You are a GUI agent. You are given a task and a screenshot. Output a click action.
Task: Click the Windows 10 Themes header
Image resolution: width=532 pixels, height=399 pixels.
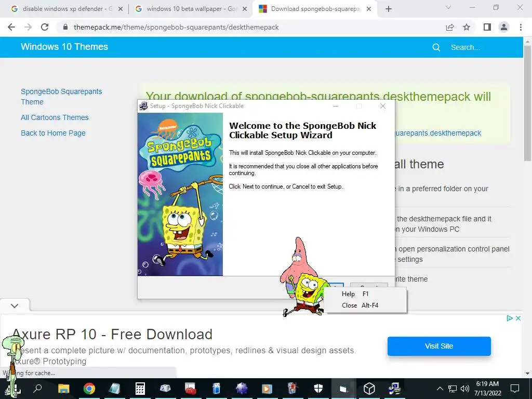[64, 47]
